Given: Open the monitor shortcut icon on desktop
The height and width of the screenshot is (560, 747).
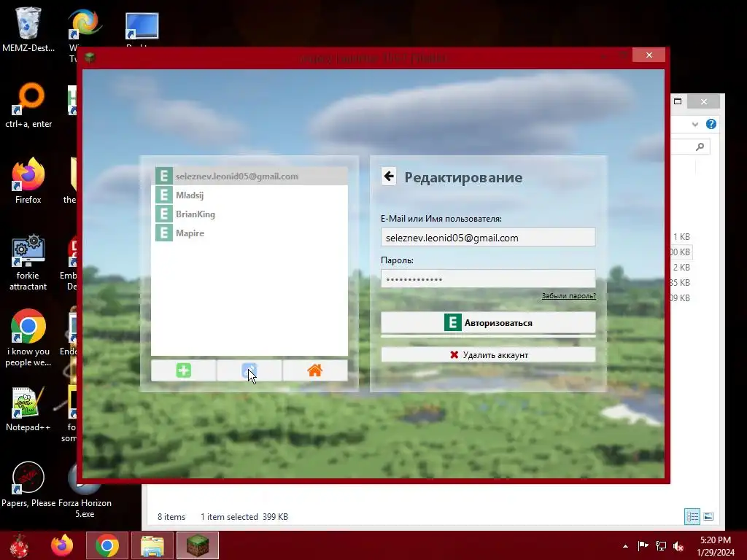Looking at the screenshot, I should [142, 26].
